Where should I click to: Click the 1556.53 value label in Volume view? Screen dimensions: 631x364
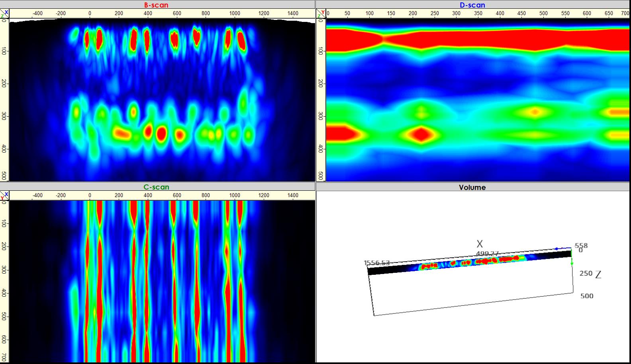(376, 263)
